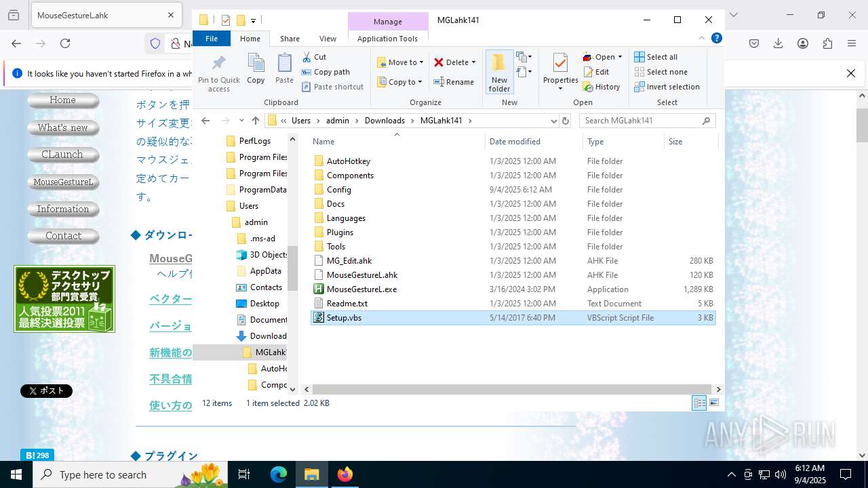The image size is (868, 488).
Task: Click the Cut scissors command
Action: click(314, 57)
